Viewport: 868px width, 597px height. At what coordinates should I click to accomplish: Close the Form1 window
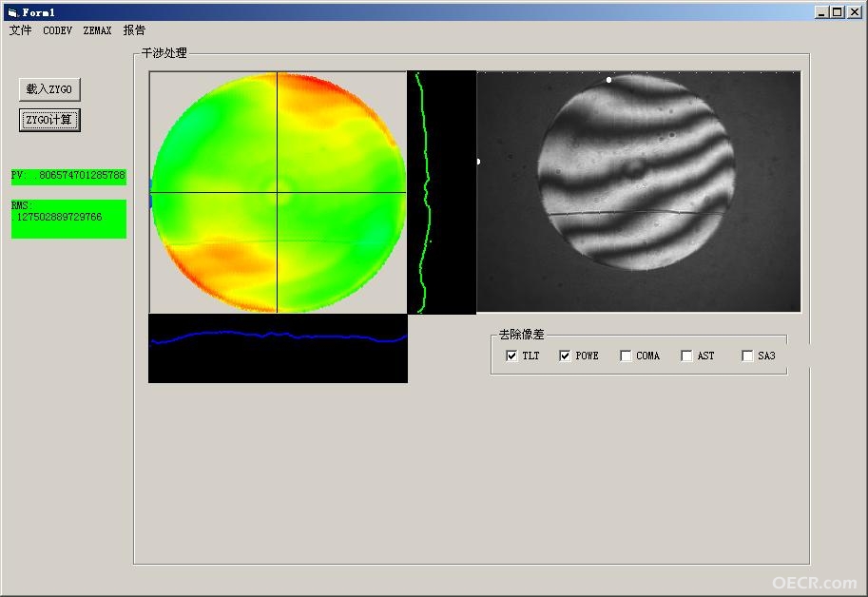(855, 11)
